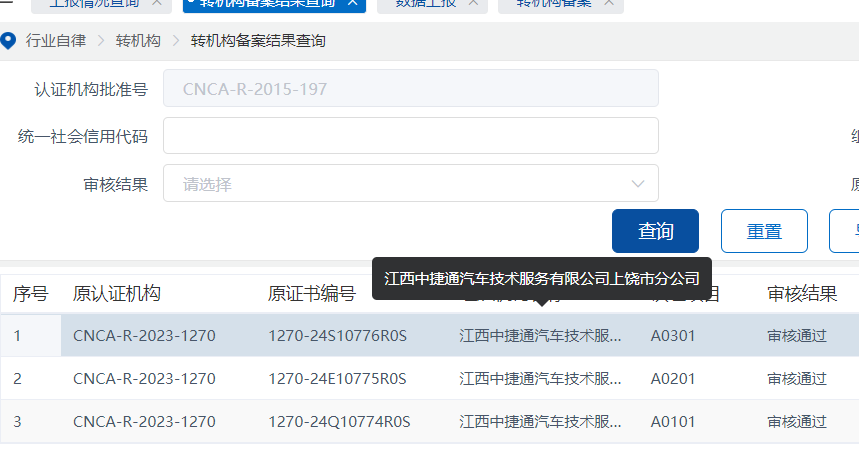Click the A0101 cell
Image resolution: width=859 pixels, height=449 pixels.
tap(673, 422)
